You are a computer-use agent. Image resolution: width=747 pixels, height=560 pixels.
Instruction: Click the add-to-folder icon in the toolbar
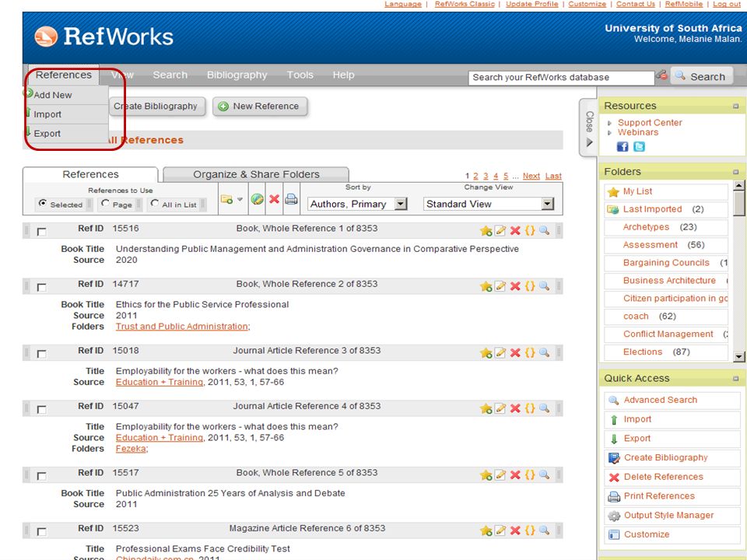click(226, 199)
